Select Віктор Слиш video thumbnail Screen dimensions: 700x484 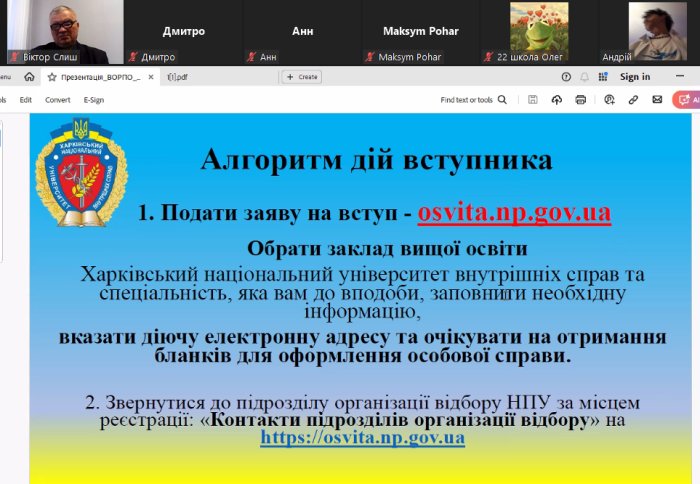click(x=61, y=32)
